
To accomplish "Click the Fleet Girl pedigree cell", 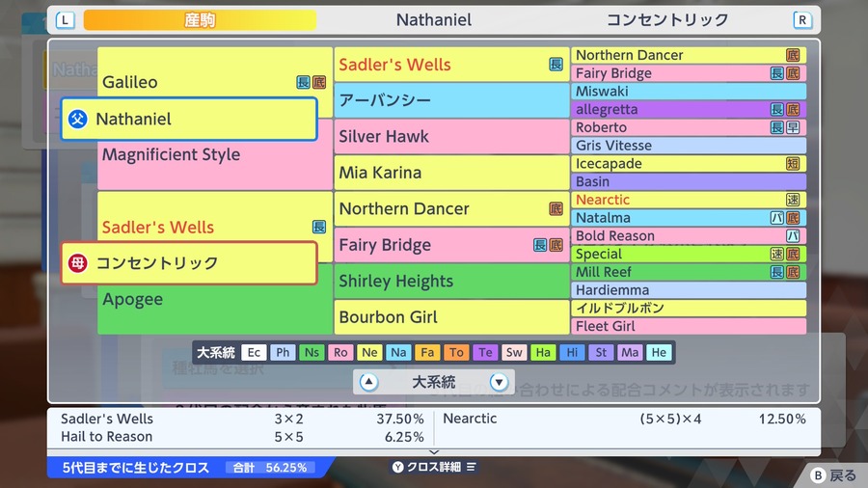I will click(x=688, y=326).
